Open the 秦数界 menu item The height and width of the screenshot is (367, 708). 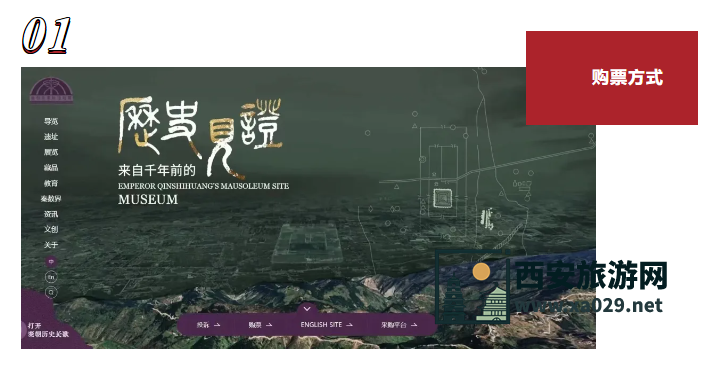51,199
